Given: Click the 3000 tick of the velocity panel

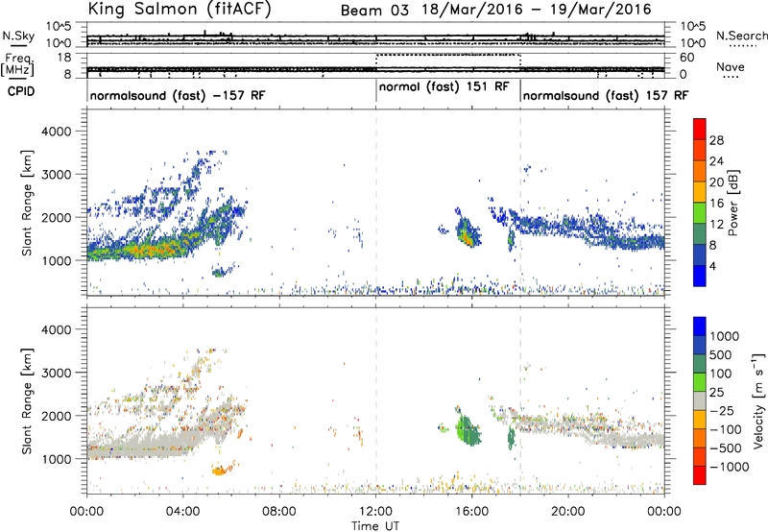Looking at the screenshot, I should coord(56,373).
